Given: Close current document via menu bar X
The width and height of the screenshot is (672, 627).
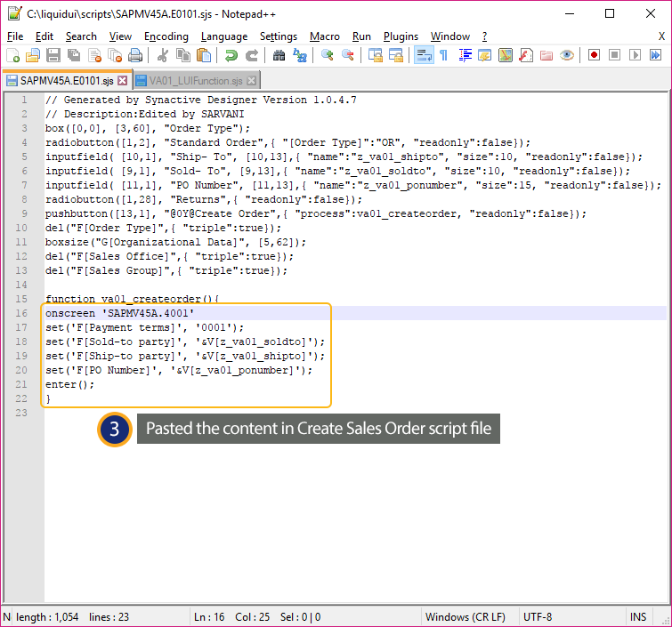Looking at the screenshot, I should click(x=661, y=36).
